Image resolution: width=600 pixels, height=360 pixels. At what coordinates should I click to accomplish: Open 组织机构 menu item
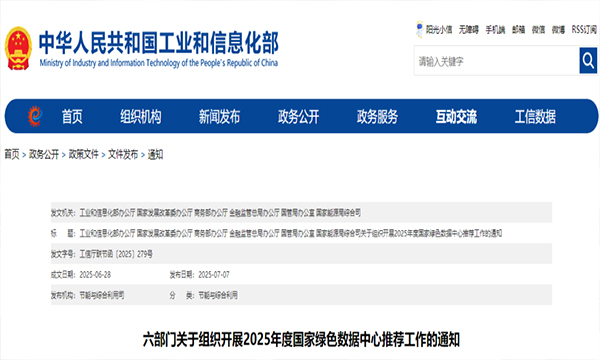tap(140, 116)
